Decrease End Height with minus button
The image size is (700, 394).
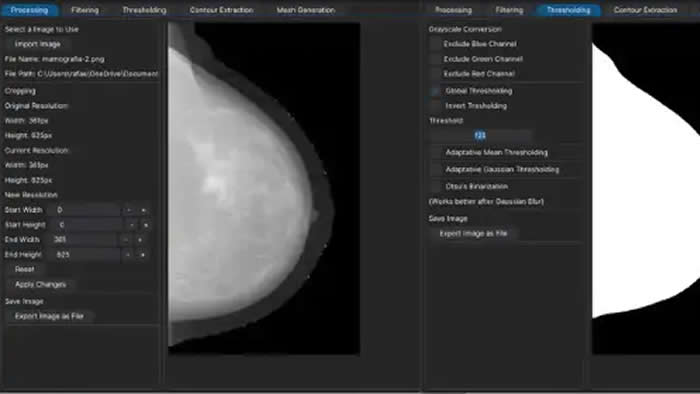128,255
